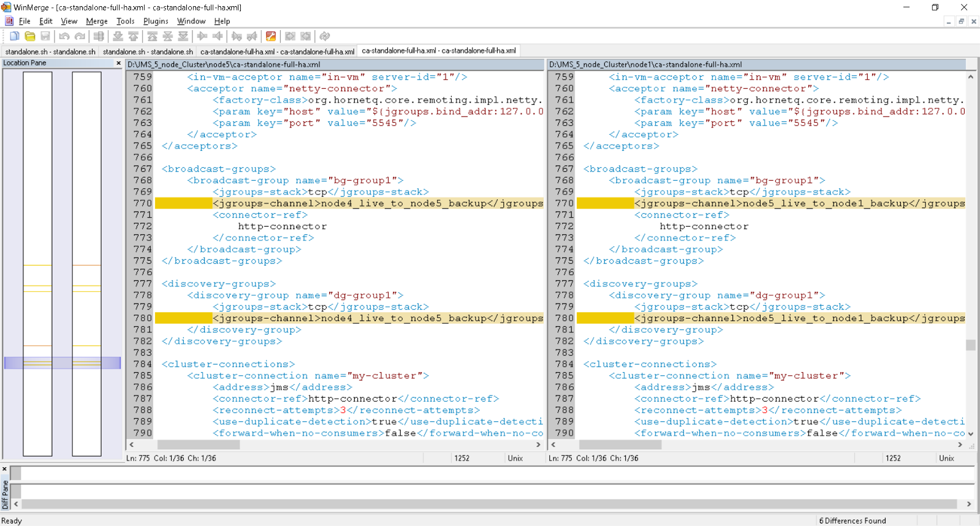Open the Edit menu
Screen dimensions: 980x526
46,21
